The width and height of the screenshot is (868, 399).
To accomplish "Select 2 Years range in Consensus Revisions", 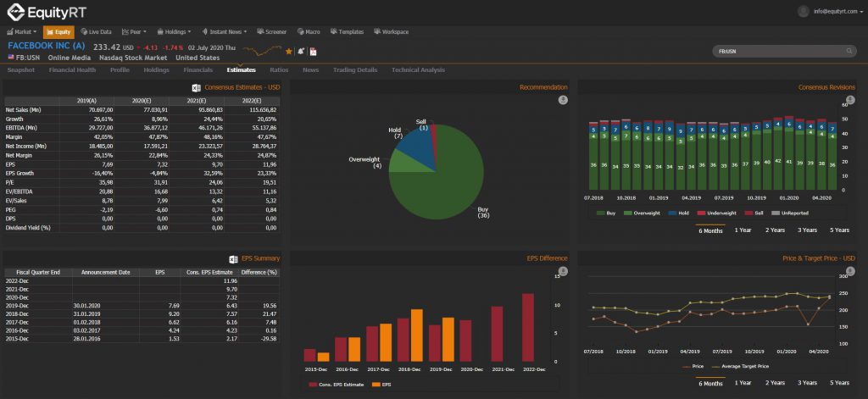I will point(775,230).
